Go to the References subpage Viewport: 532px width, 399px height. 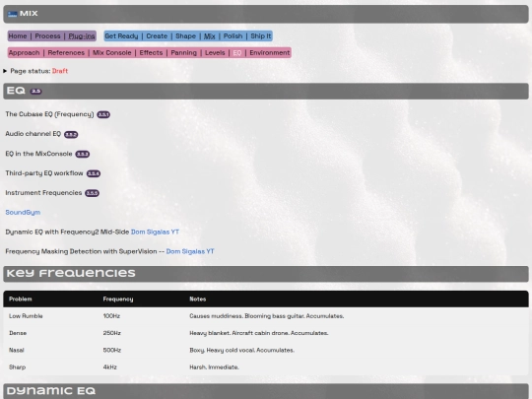click(66, 53)
